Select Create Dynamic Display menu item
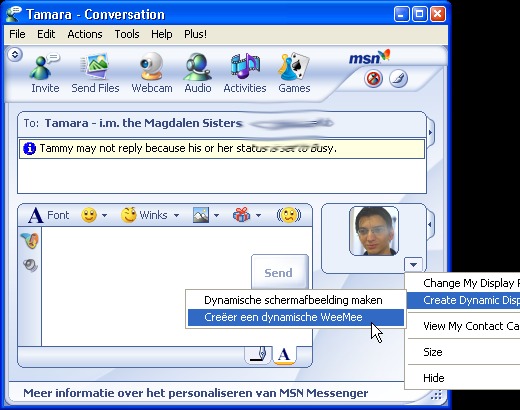 point(464,300)
